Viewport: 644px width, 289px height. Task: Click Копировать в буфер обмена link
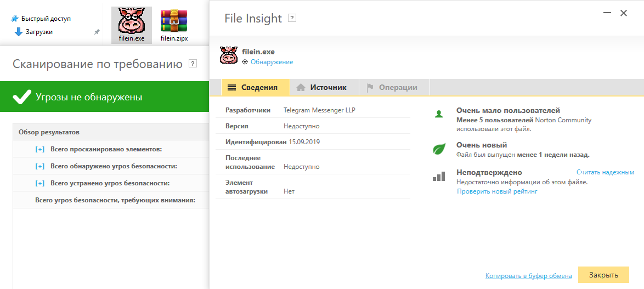click(x=529, y=276)
